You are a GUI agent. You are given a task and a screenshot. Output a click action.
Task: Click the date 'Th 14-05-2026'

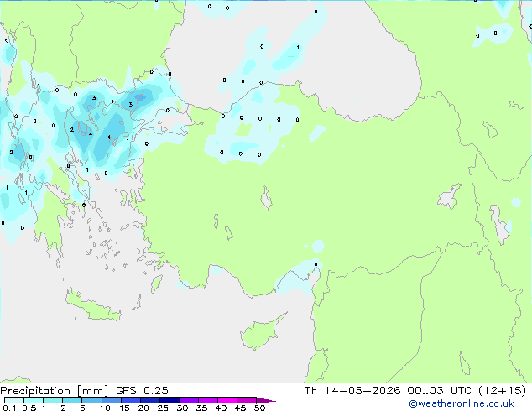point(352,391)
